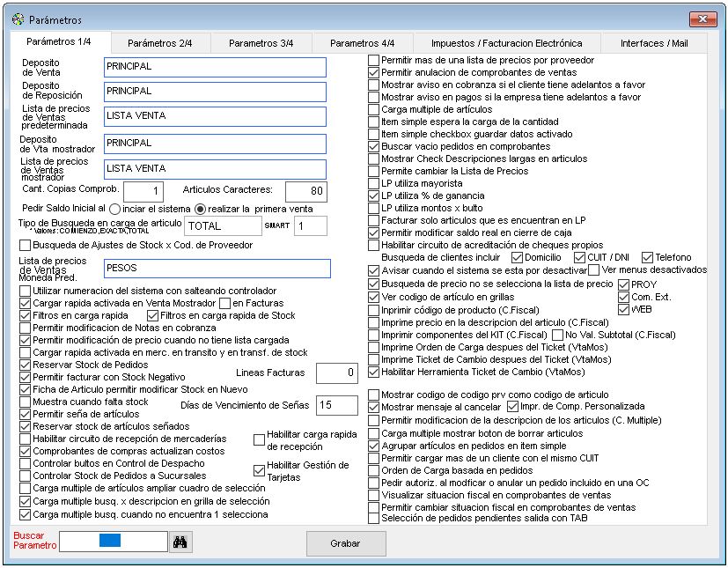This screenshot has width=728, height=568.
Task: Open the Interfaces / Mail tab
Action: 654,43
